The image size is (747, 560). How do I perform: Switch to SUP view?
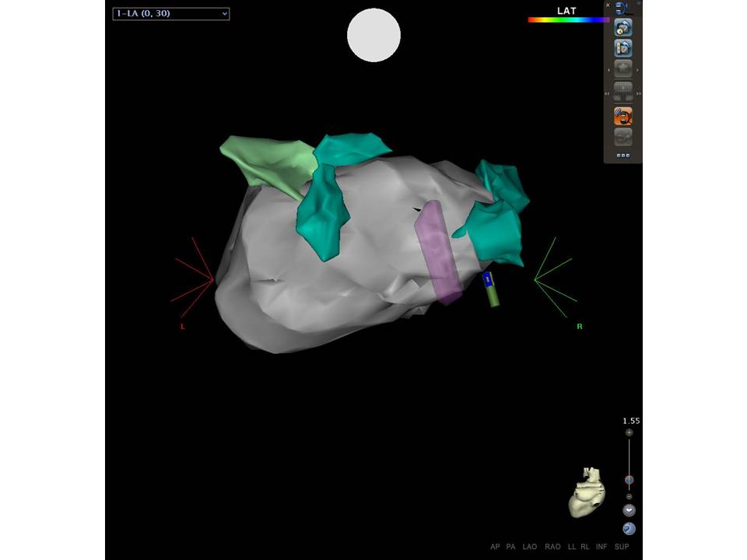click(622, 547)
